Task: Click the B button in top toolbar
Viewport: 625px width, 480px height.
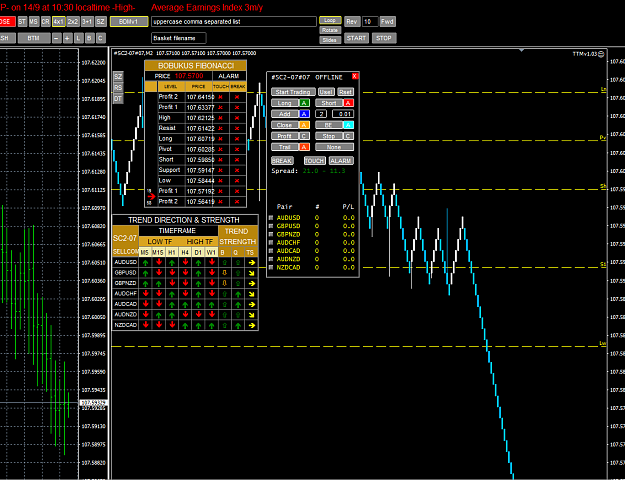Action: [x=89, y=38]
